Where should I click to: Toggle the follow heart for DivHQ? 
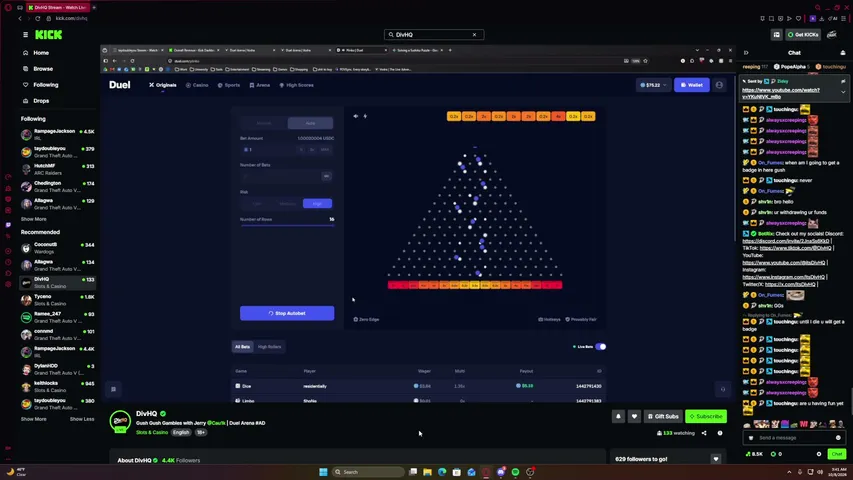click(634, 416)
